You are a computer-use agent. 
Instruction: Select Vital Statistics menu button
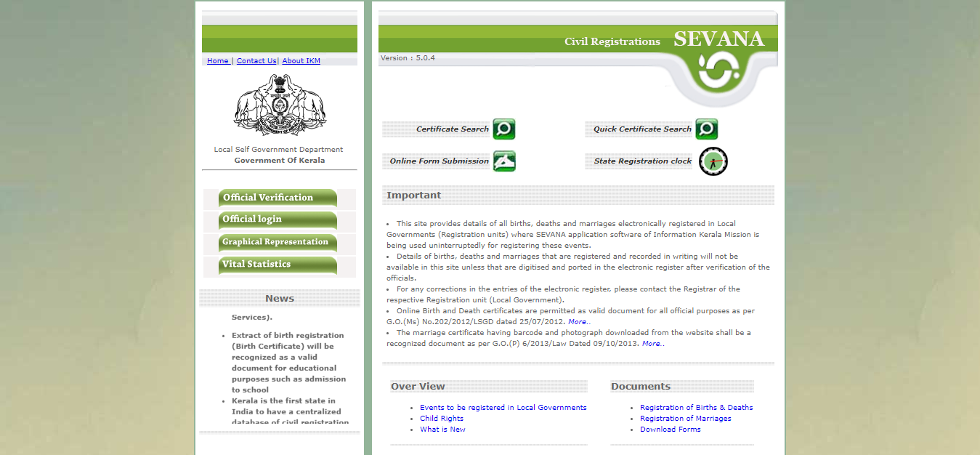pyautogui.click(x=278, y=265)
